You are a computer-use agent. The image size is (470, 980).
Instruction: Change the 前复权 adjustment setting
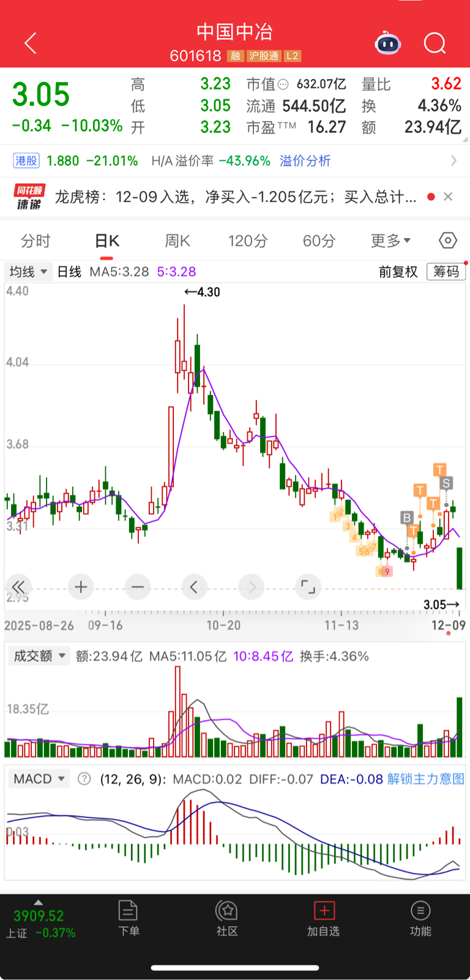398,272
